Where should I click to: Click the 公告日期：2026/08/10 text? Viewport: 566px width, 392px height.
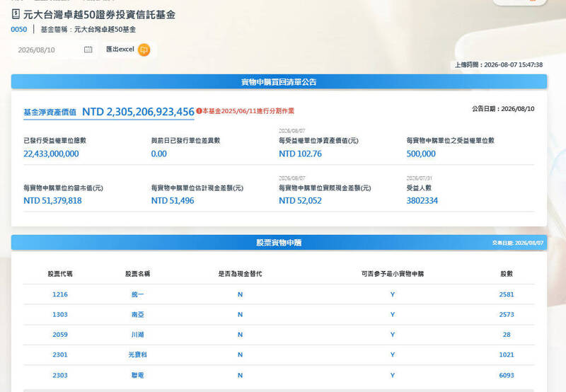coord(503,109)
